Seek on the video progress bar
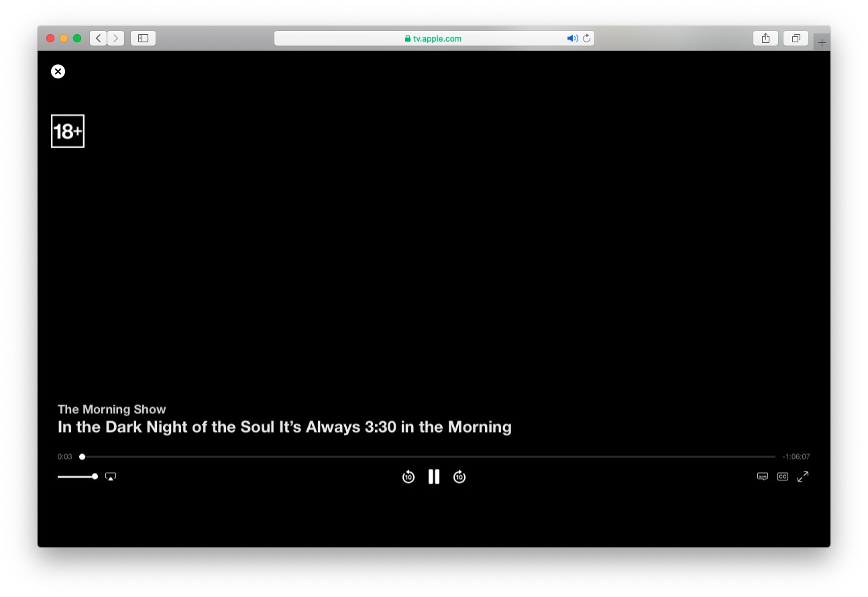The height and width of the screenshot is (597, 868). (427, 457)
